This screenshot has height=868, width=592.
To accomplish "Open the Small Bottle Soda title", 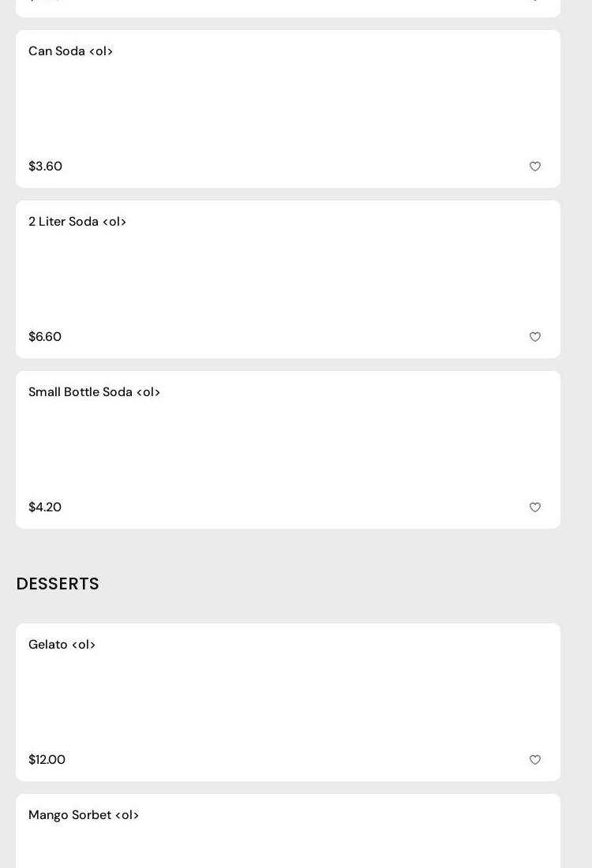I will (94, 392).
